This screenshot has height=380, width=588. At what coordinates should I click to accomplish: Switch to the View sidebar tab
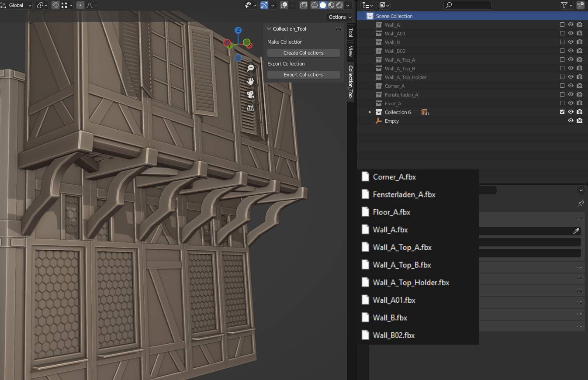(350, 52)
